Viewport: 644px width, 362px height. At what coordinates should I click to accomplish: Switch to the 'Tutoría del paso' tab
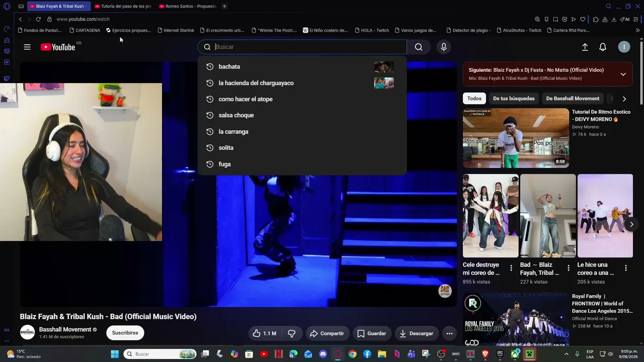point(123,6)
